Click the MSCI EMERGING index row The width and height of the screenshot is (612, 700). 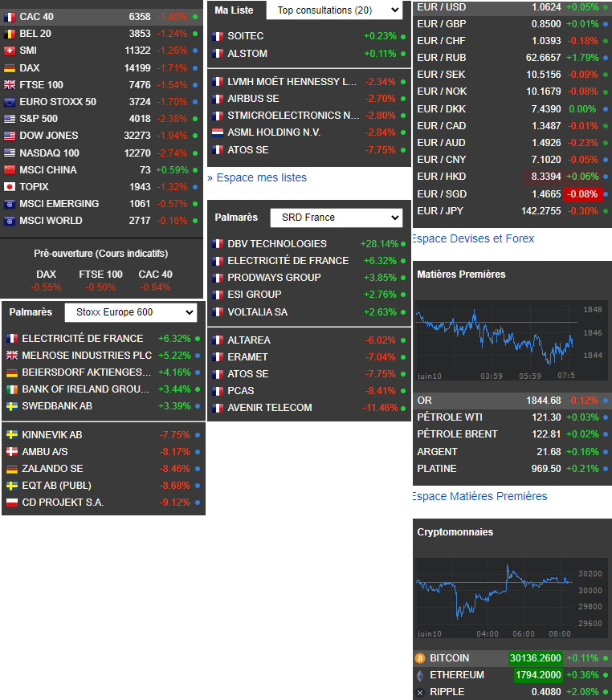(101, 204)
